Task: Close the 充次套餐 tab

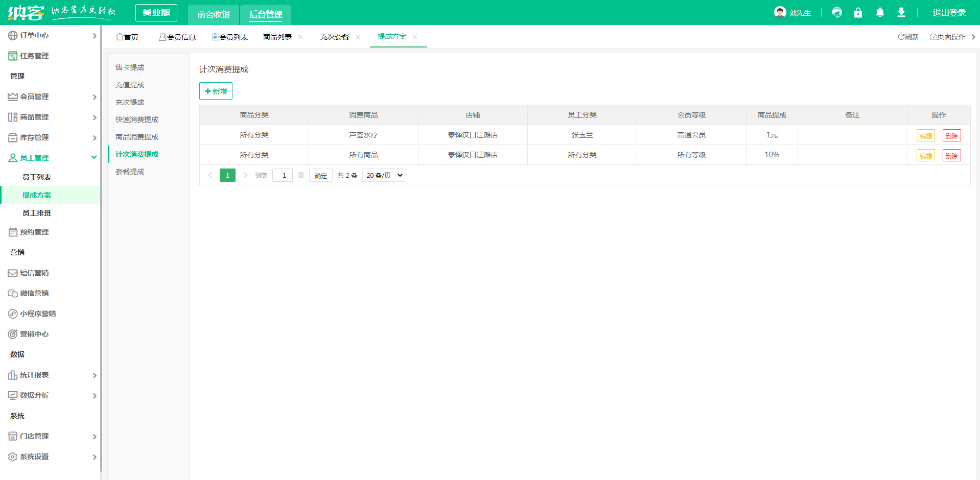Action: (358, 37)
